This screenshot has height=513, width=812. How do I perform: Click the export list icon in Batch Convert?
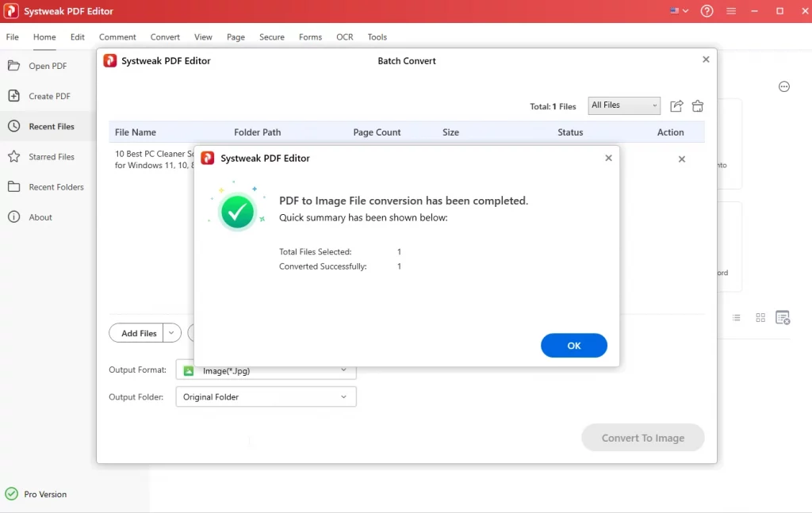(677, 106)
